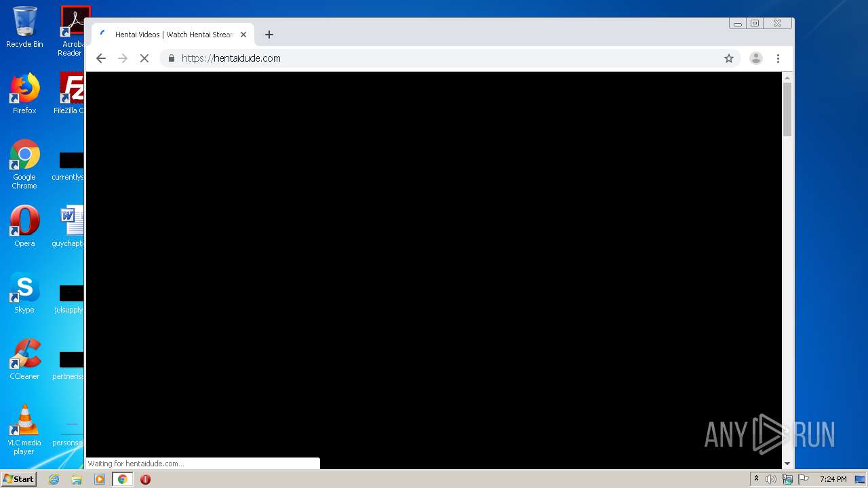Click the greyed forward arrow in Chrome
The image size is (868, 488).
click(123, 58)
